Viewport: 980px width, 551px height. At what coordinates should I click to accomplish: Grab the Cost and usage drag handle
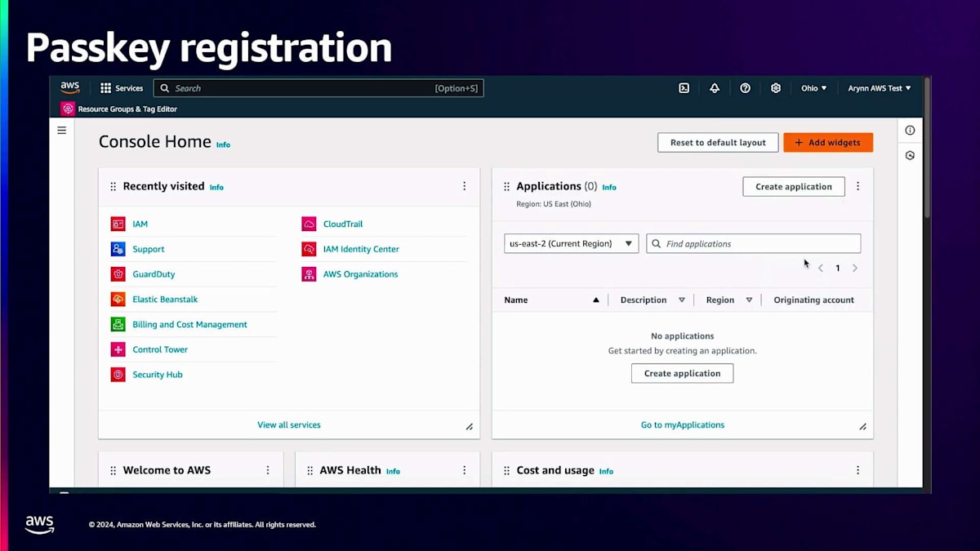(x=506, y=471)
